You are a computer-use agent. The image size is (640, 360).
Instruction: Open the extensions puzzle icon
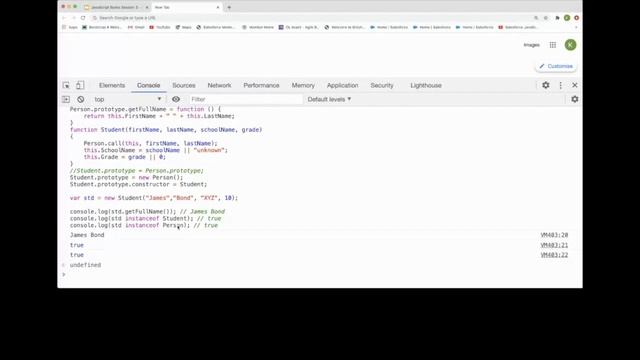click(557, 18)
